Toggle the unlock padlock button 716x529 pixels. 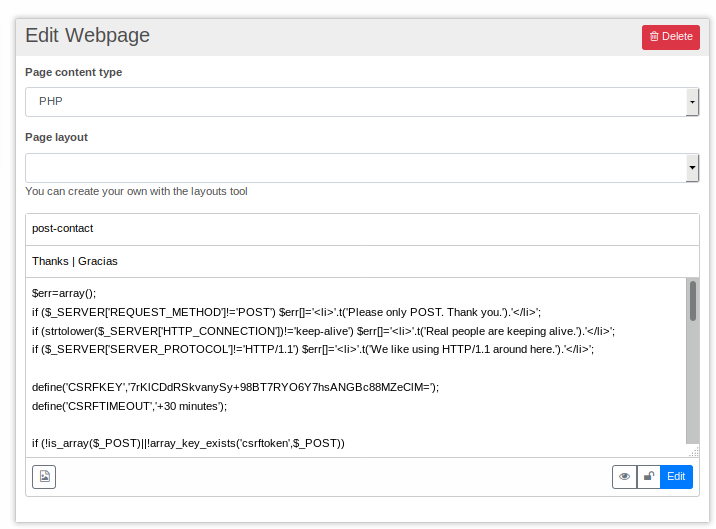pyautogui.click(x=648, y=477)
